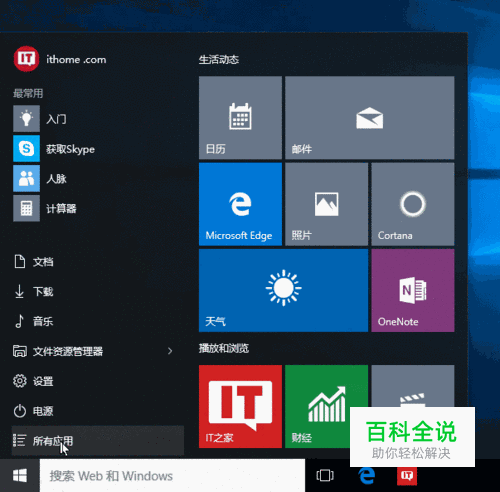Open the Calendar tile (日历)
Image resolution: width=500 pixels, height=492 pixels.
(240, 118)
